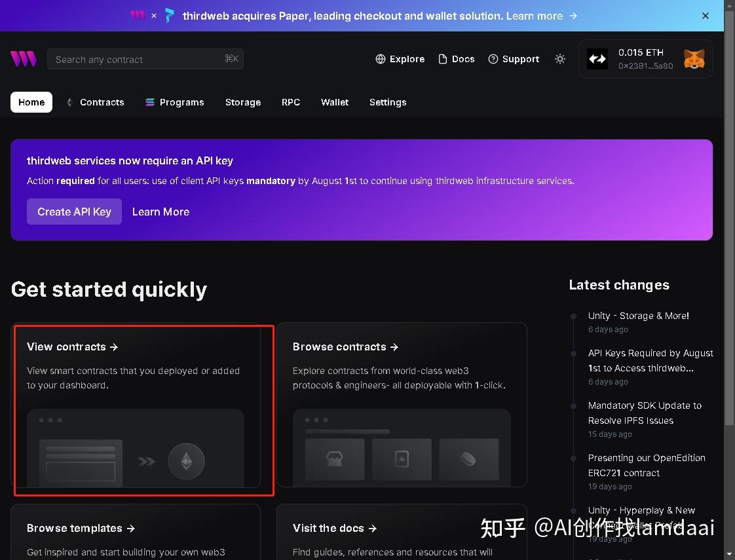Click the pink thirdweb logo inside the banner
Viewport: 735px width, 560px height.
click(138, 14)
